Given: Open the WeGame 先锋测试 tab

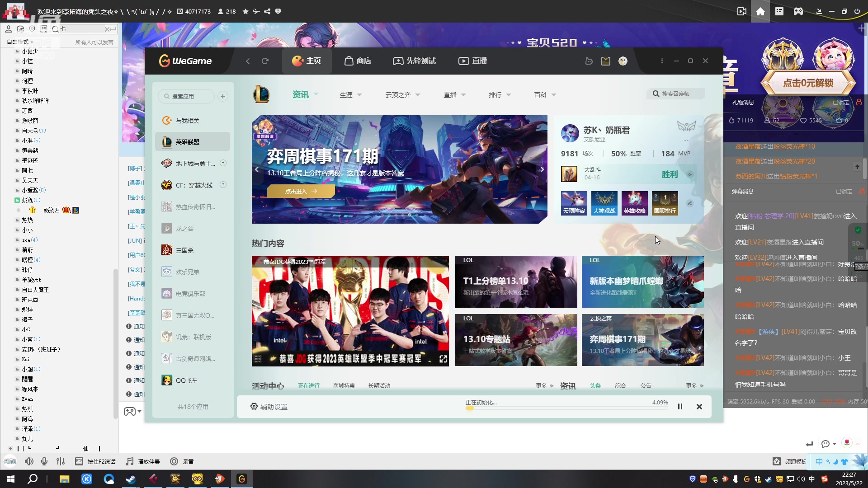Looking at the screenshot, I should coord(414,61).
